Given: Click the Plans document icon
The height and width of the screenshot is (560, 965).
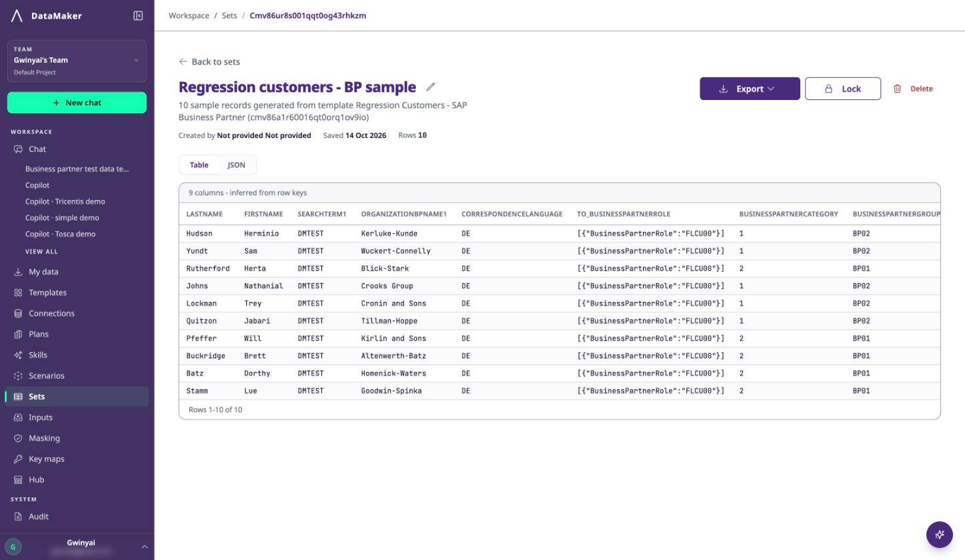Looking at the screenshot, I should (x=18, y=334).
